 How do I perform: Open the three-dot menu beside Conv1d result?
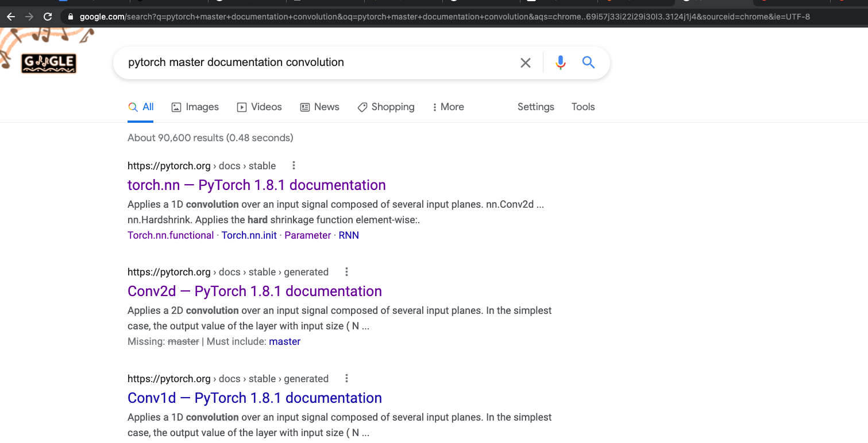346,378
